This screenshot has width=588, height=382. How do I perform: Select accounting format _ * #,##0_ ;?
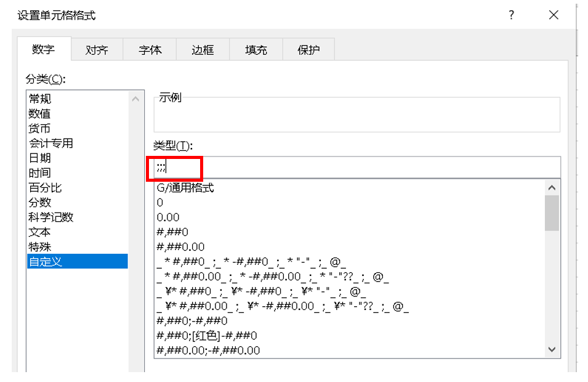(x=350, y=261)
